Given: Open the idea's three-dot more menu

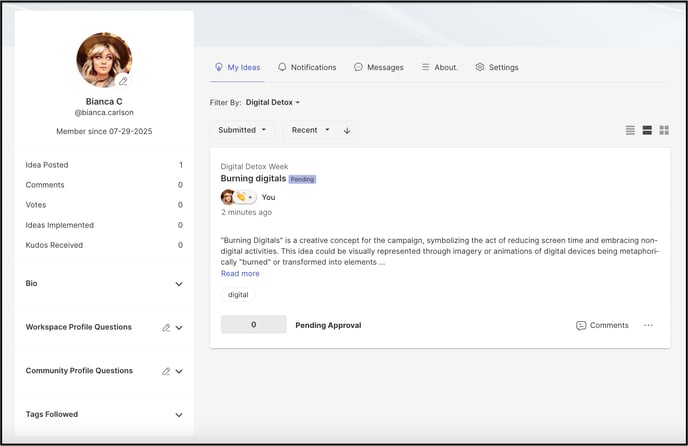Looking at the screenshot, I should pyautogui.click(x=649, y=325).
